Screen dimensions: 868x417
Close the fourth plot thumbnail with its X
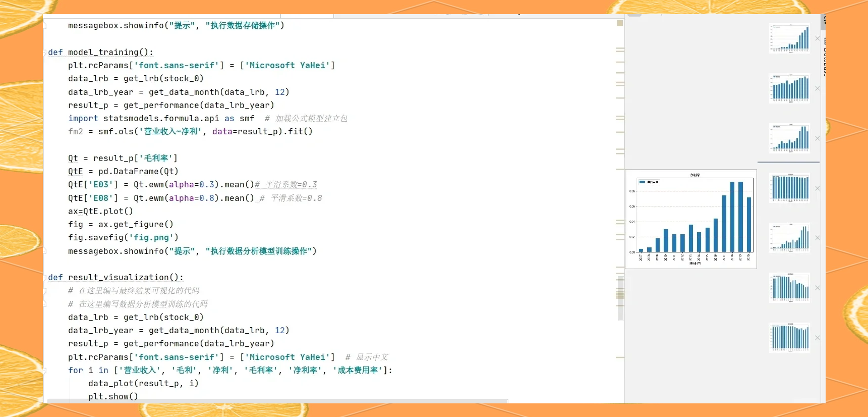click(818, 188)
